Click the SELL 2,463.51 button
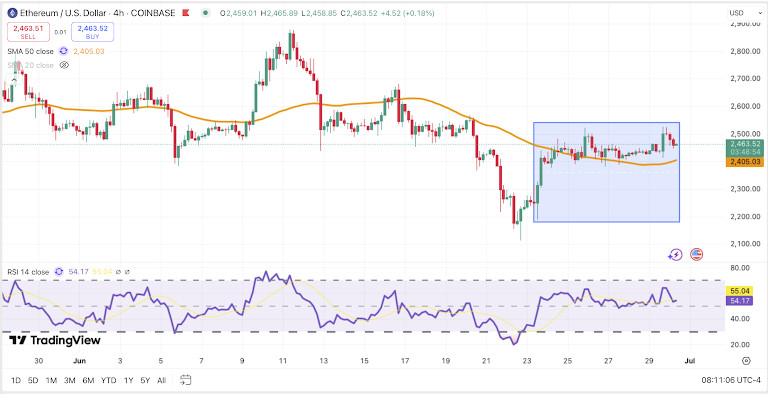 click(28, 32)
